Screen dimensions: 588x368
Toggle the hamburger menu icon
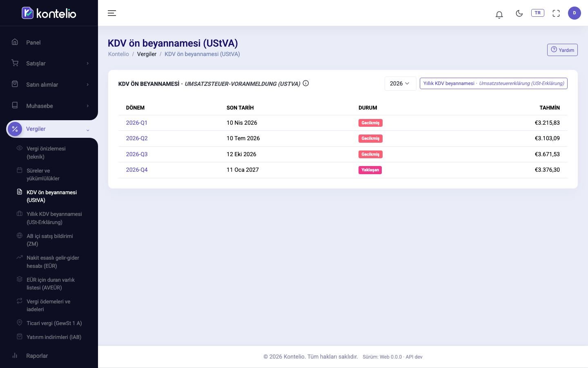pyautogui.click(x=112, y=13)
